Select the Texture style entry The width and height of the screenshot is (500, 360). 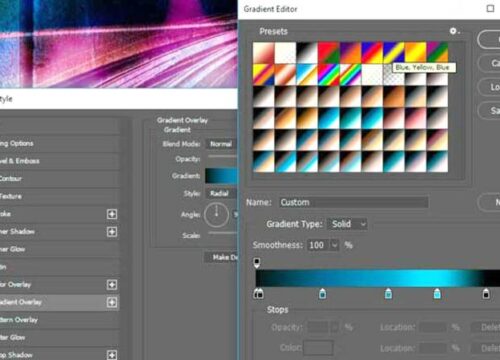(x=59, y=196)
